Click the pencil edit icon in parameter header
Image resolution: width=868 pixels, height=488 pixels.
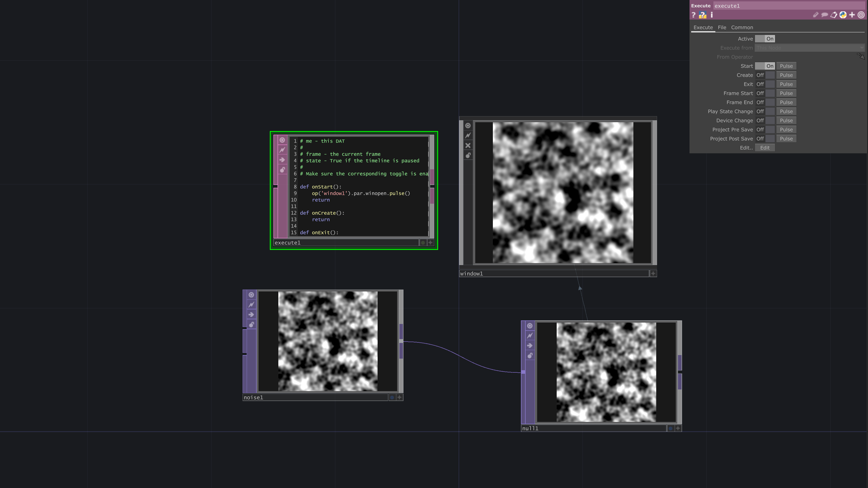tap(815, 15)
